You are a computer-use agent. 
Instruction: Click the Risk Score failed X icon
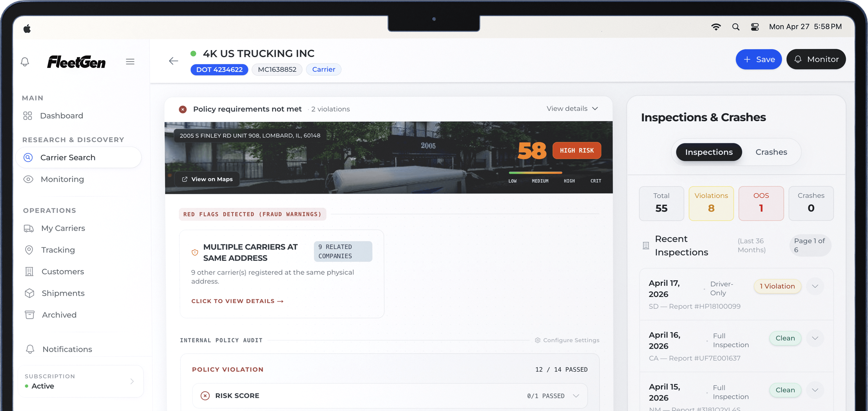tap(205, 396)
